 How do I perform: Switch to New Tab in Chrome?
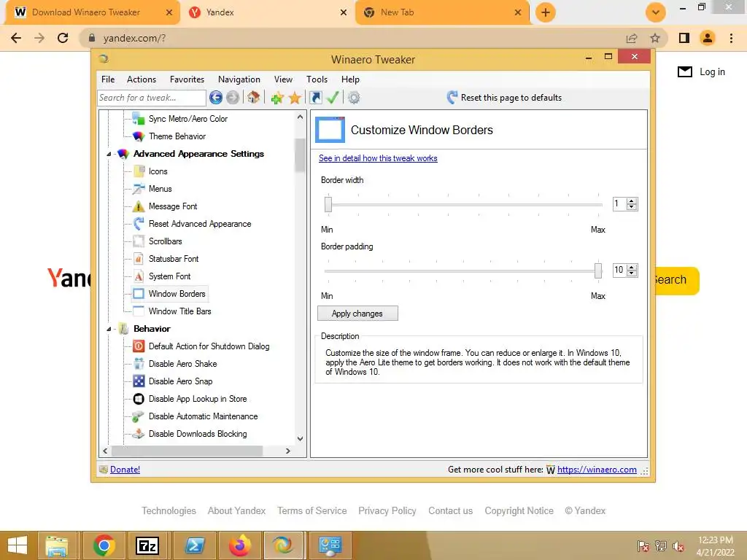pos(442,12)
